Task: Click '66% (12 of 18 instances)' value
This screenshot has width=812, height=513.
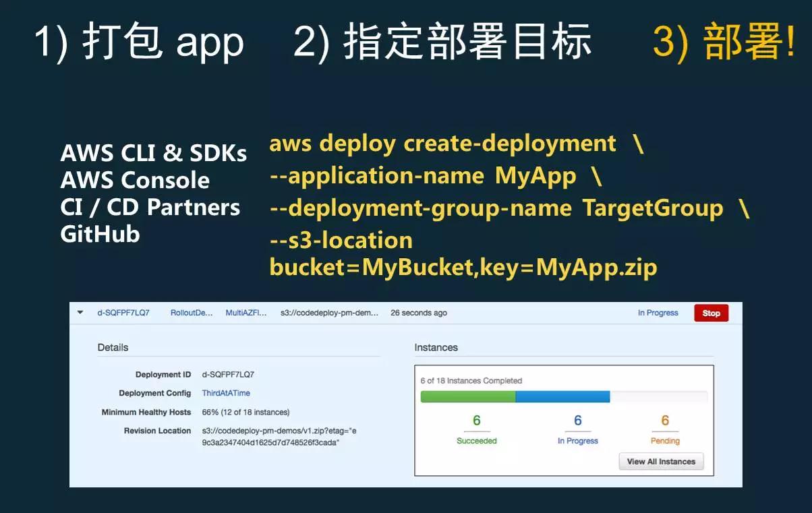Action: [x=245, y=412]
